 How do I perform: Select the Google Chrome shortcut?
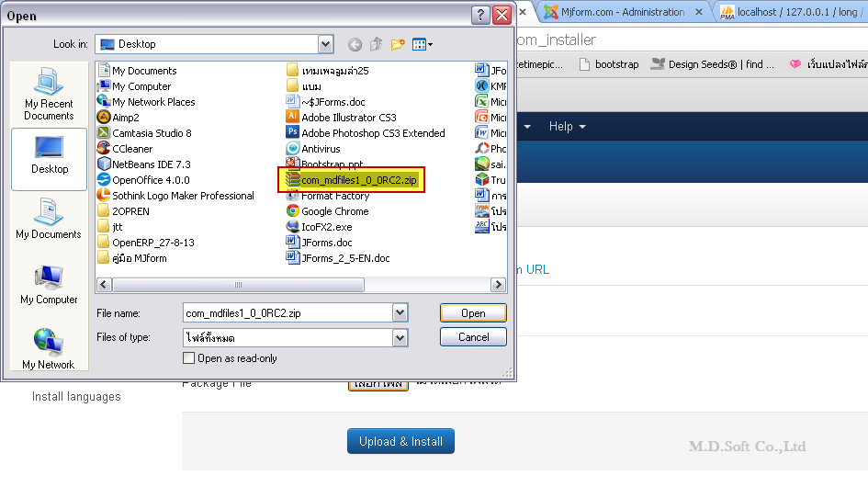point(327,211)
